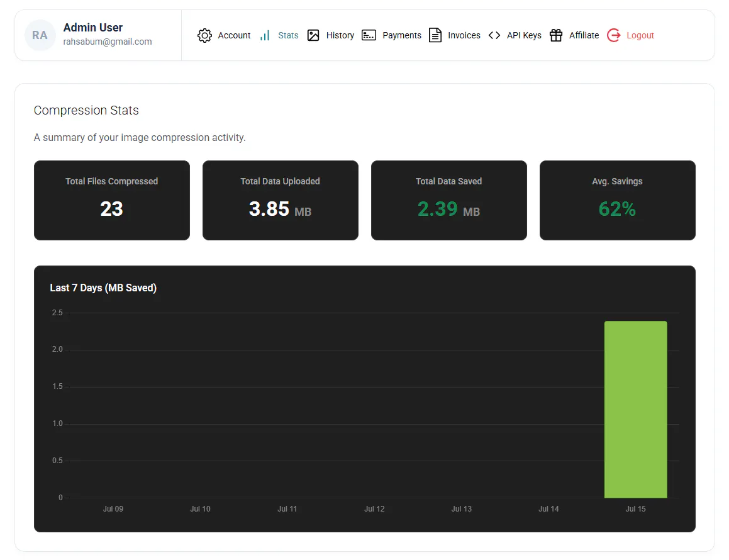Click the green 62% savings value
The height and width of the screenshot is (560, 729).
618,209
